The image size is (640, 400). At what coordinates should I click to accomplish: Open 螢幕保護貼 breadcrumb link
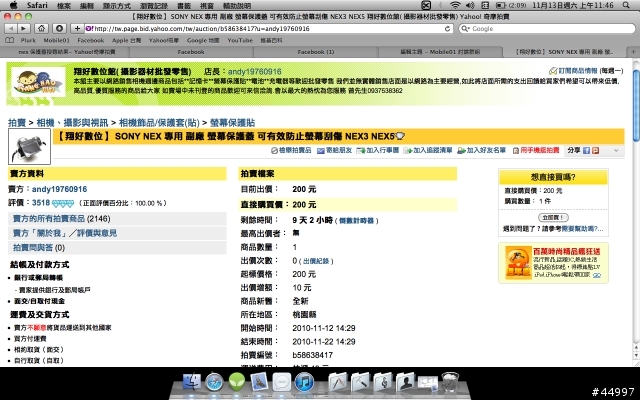pyautogui.click(x=232, y=122)
